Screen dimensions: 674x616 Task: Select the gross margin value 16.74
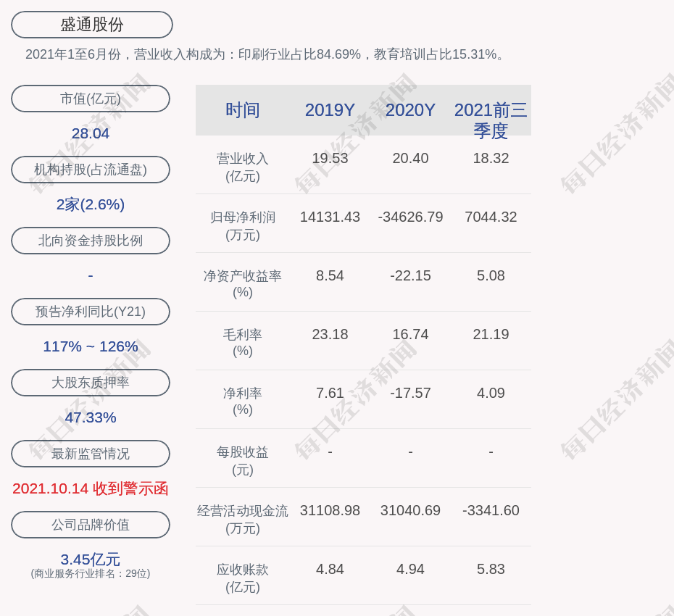[x=410, y=334]
